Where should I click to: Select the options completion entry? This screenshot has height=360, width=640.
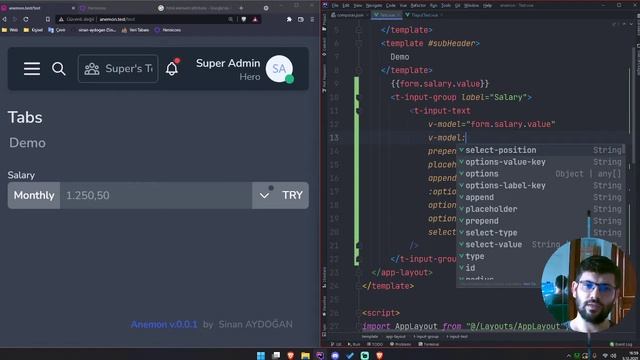point(540,174)
